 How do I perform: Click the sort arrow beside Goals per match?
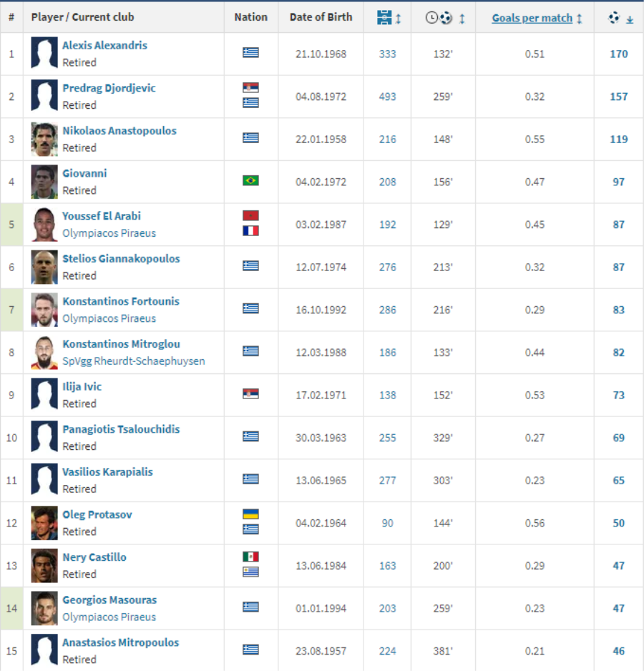pyautogui.click(x=579, y=19)
